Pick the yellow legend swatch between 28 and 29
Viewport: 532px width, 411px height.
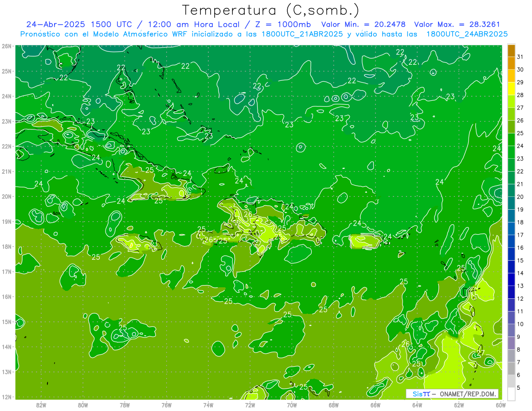point(512,89)
